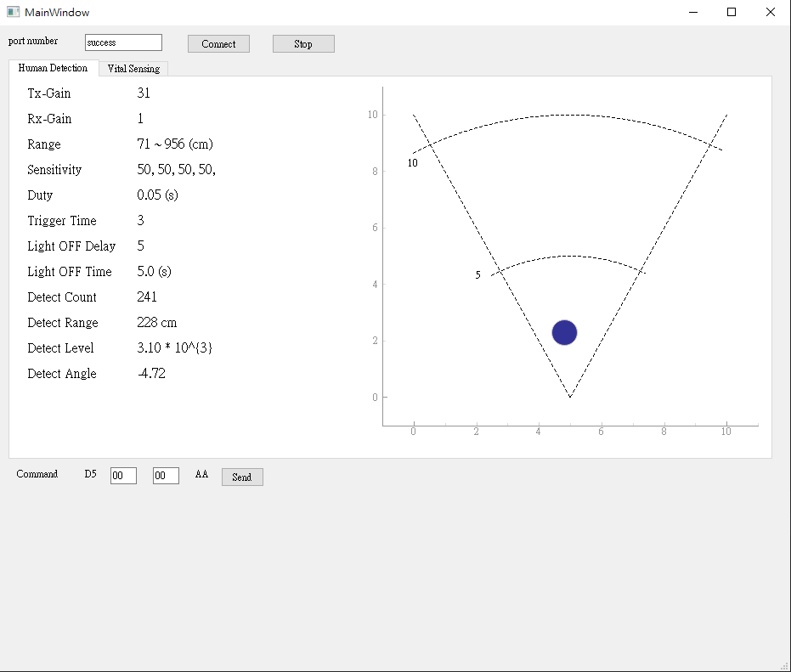Click the Connect button

[x=218, y=44]
